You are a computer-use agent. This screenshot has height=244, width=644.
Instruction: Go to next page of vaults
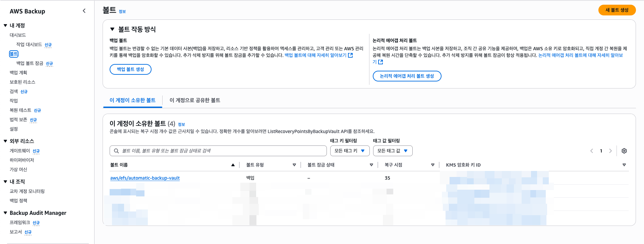tap(610, 151)
